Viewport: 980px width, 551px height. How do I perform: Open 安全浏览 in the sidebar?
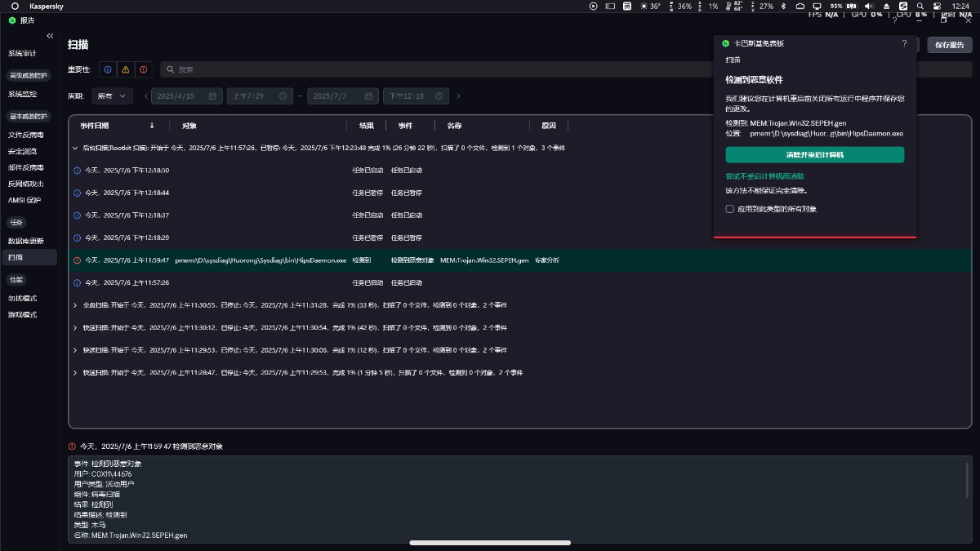(23, 151)
